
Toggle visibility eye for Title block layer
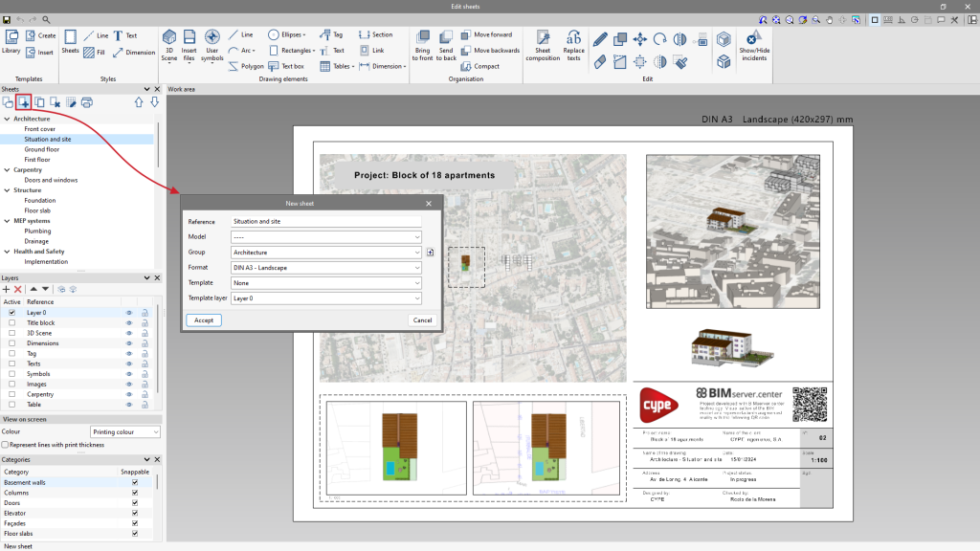click(129, 323)
